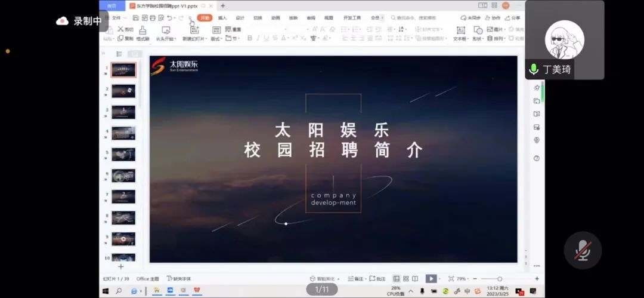
Task: Click the 缺失字体 missing fonts button
Action: pyautogui.click(x=179, y=279)
